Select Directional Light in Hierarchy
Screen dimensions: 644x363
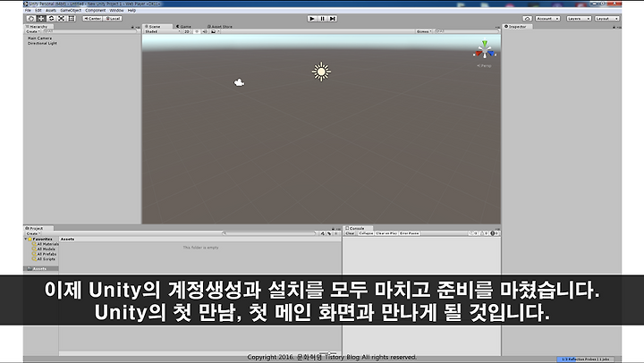coord(42,43)
